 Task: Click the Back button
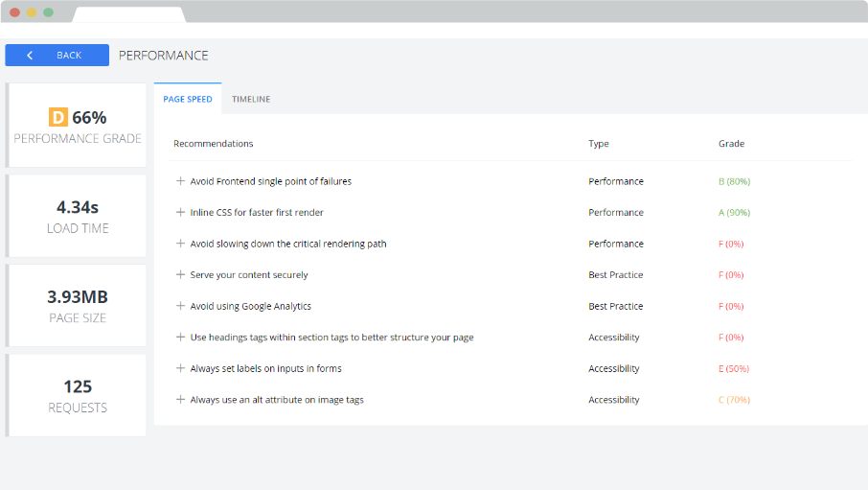57,56
